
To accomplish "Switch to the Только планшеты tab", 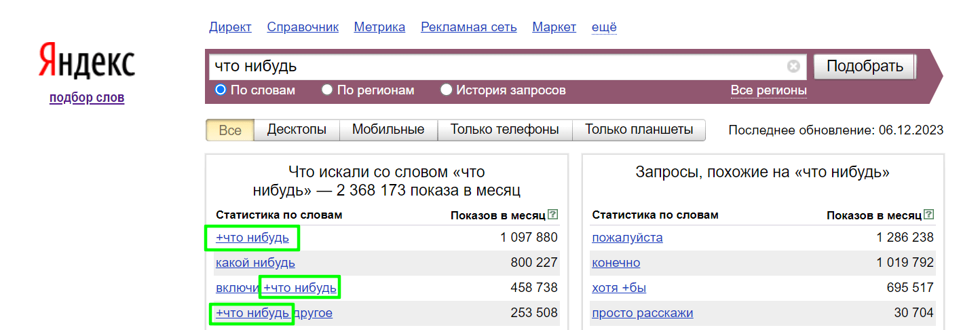I will click(x=639, y=130).
